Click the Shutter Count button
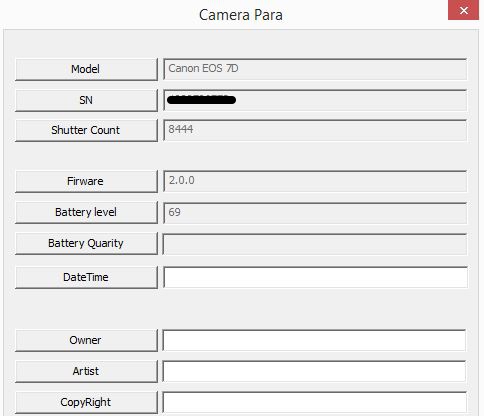 [x=86, y=130]
